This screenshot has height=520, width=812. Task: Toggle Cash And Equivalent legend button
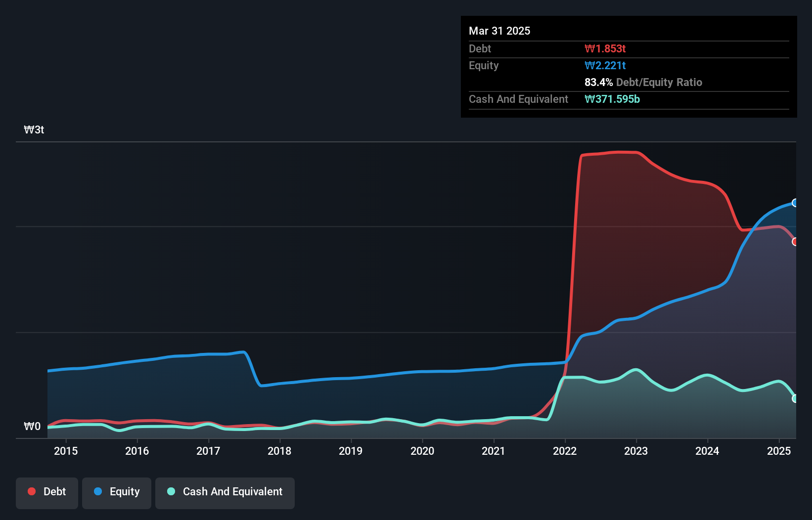[225, 493]
